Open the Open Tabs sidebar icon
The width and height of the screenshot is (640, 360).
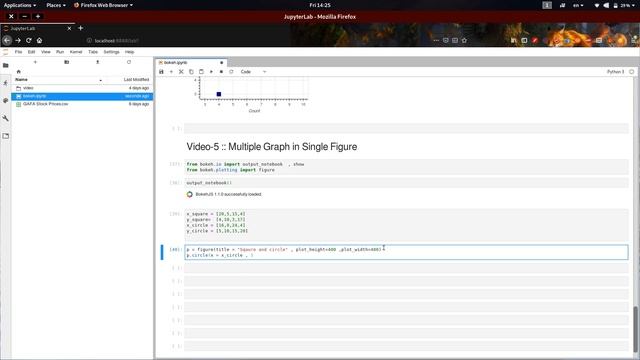(6, 136)
